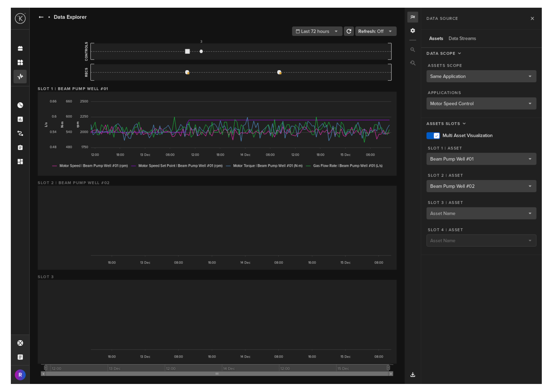Toggle Motor Torque series in legend
Image resolution: width=553 pixels, height=392 pixels.
tap(267, 166)
